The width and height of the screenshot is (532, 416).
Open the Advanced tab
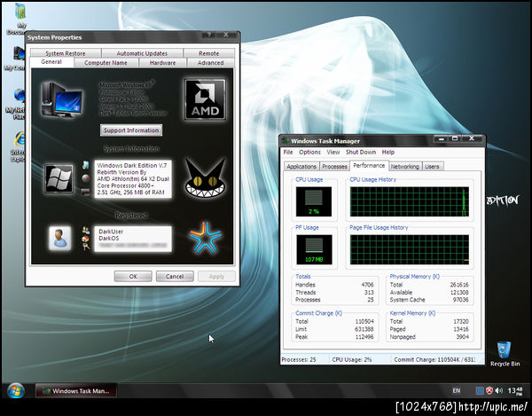click(x=210, y=63)
